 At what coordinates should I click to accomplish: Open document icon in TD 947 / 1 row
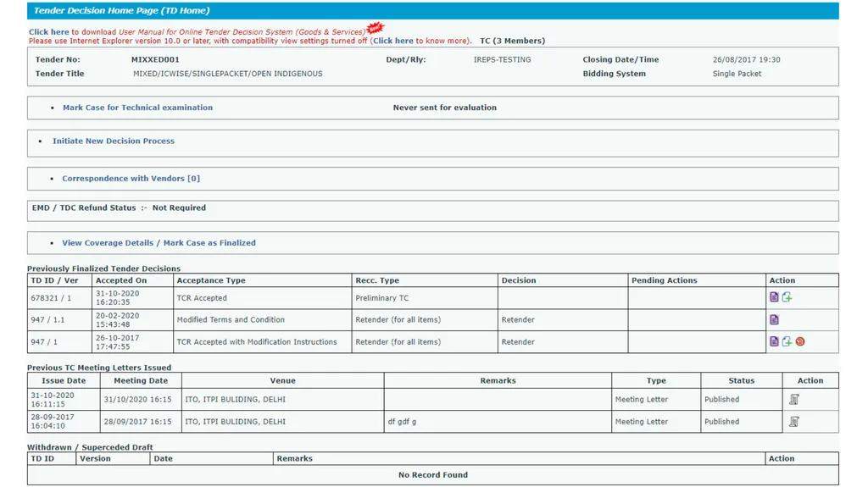click(x=774, y=341)
